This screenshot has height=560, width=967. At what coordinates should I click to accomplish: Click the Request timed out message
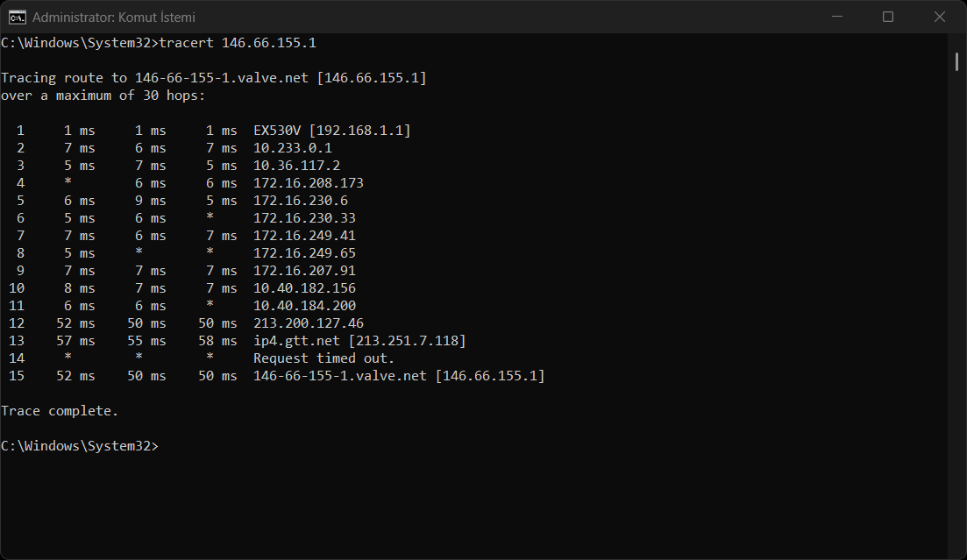tap(324, 358)
